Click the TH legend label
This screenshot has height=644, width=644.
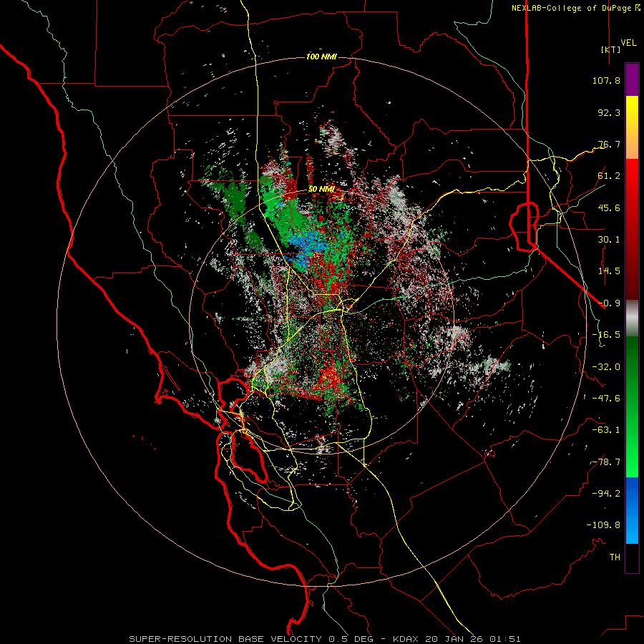(x=615, y=557)
